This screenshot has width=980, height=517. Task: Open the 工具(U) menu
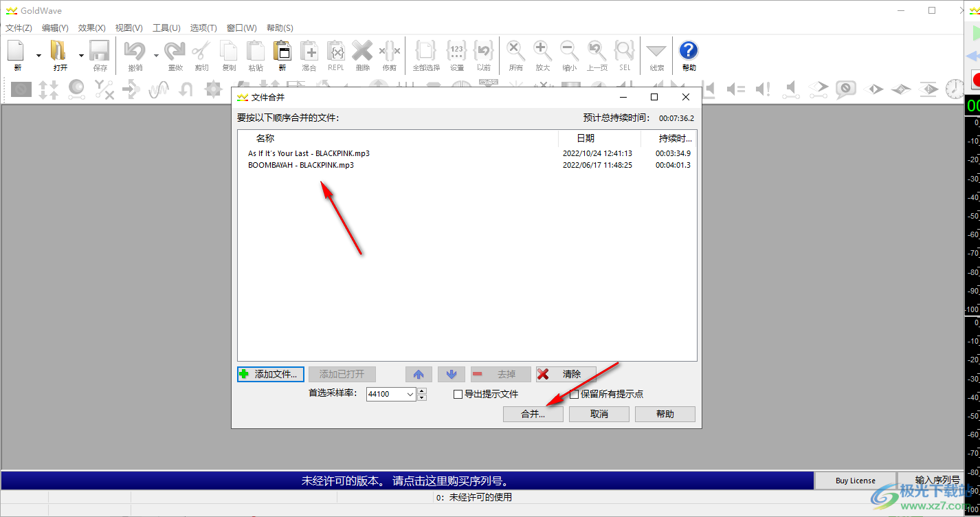click(x=166, y=28)
